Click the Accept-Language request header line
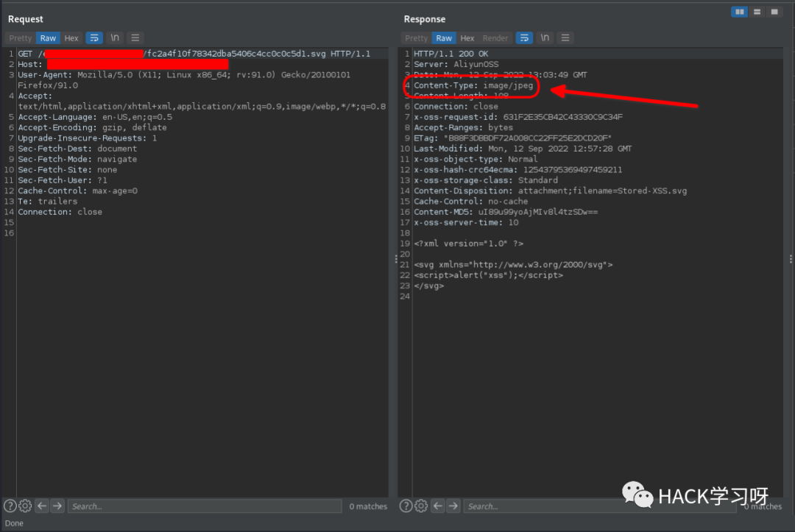Screen dimensions: 795x532 point(95,117)
